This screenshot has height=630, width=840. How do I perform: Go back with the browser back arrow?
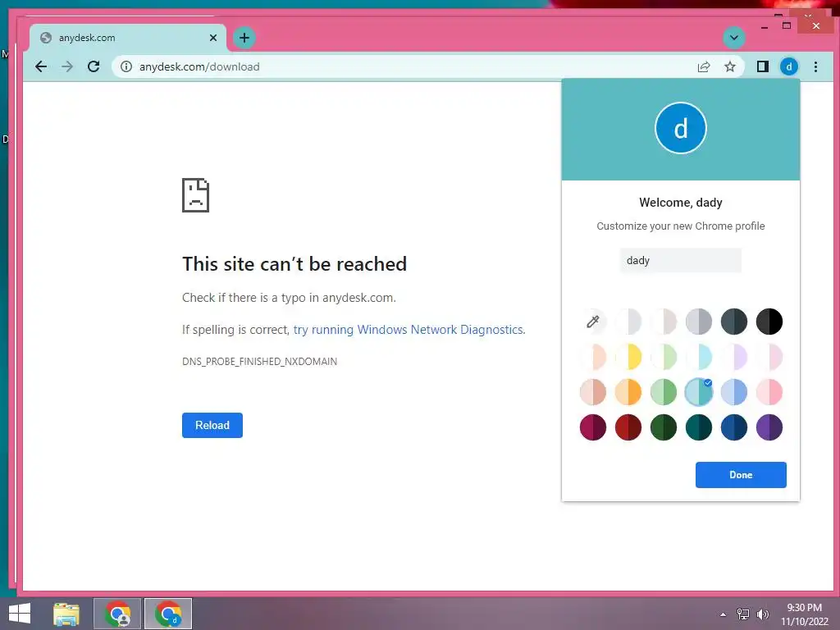(x=41, y=66)
